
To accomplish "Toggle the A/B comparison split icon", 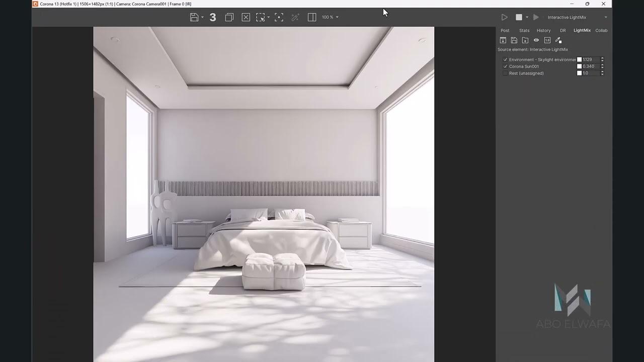I will click(x=312, y=17).
